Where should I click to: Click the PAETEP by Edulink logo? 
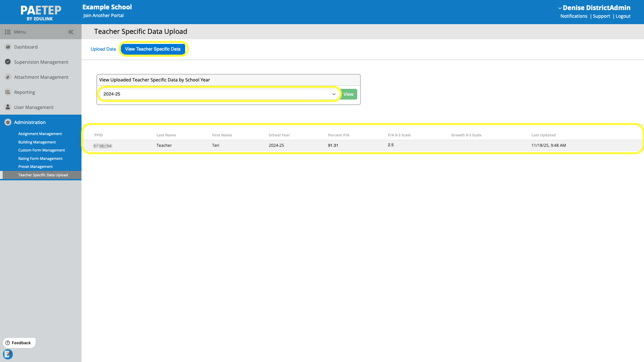[41, 13]
